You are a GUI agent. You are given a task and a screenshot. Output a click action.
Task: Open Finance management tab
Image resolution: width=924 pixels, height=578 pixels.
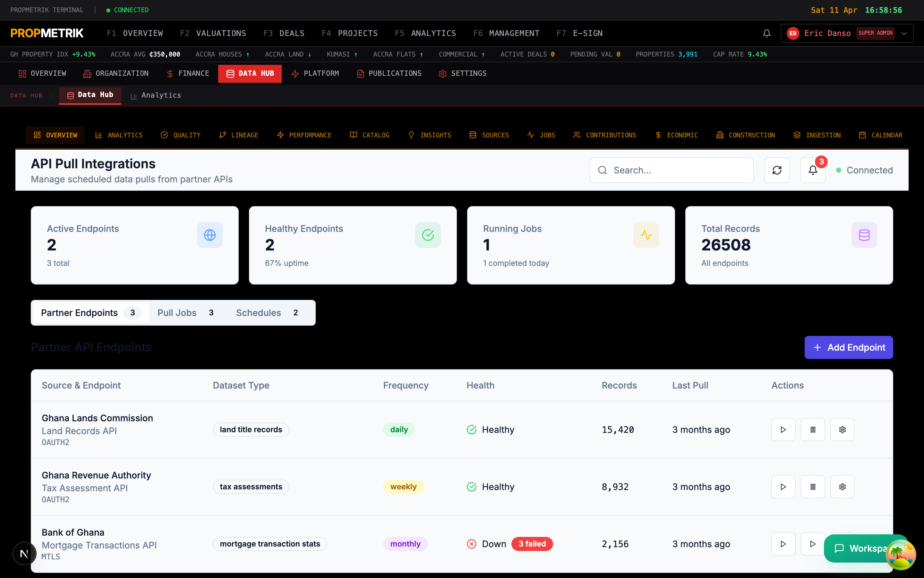click(x=187, y=74)
